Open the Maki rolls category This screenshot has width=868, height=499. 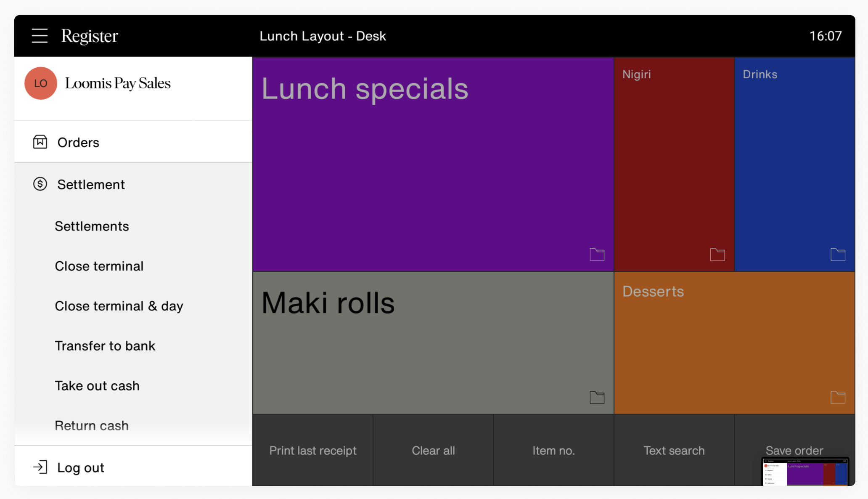(433, 343)
